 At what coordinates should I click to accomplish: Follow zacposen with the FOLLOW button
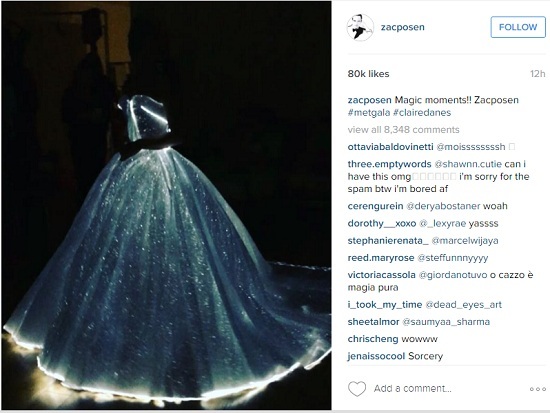click(x=518, y=27)
